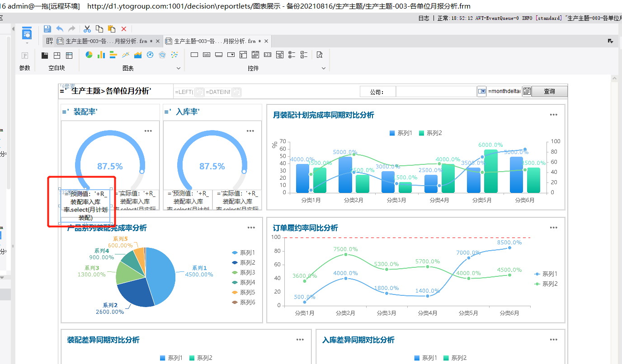
Task: Delete selection with the red X icon
Action: tap(124, 29)
